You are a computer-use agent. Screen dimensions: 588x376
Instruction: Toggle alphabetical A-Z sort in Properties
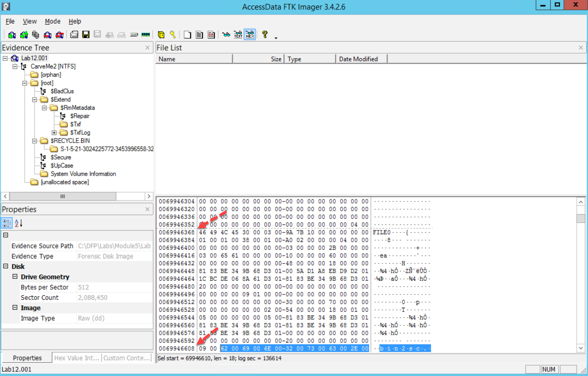18,223
